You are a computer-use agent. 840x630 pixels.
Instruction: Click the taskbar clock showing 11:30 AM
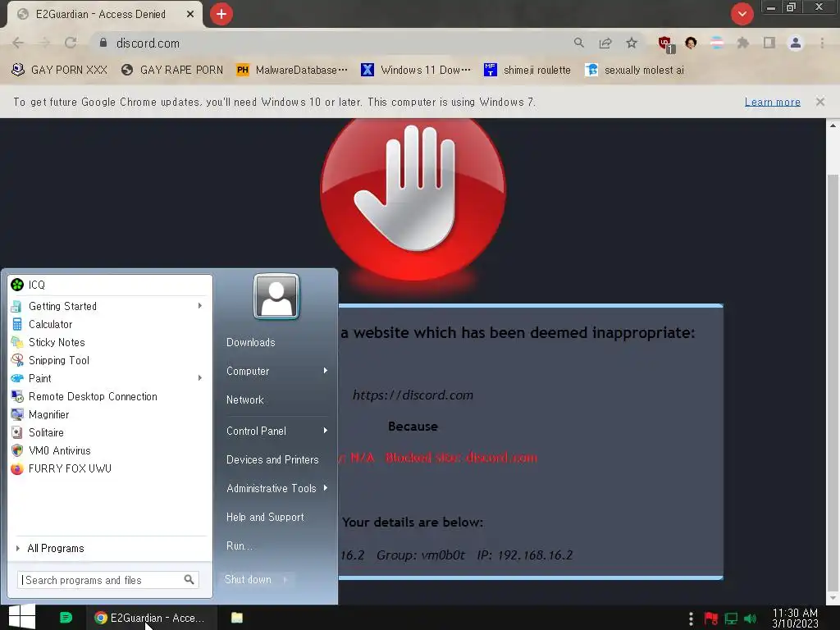click(796, 618)
